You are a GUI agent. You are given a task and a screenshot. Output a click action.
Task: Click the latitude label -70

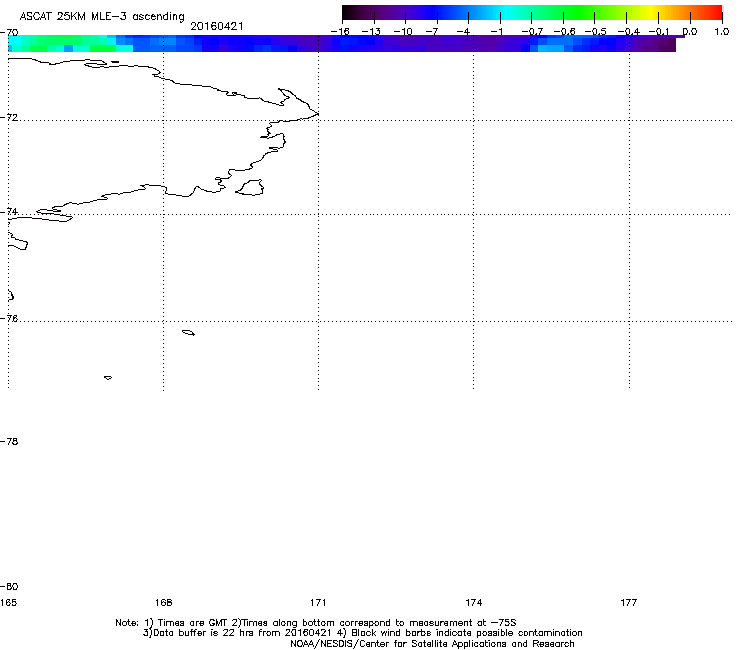point(9,33)
